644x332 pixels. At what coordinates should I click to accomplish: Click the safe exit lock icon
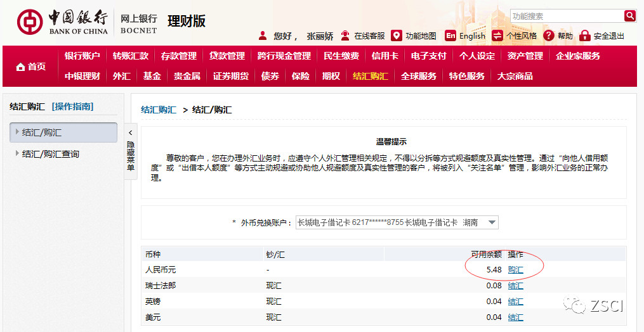(x=584, y=35)
